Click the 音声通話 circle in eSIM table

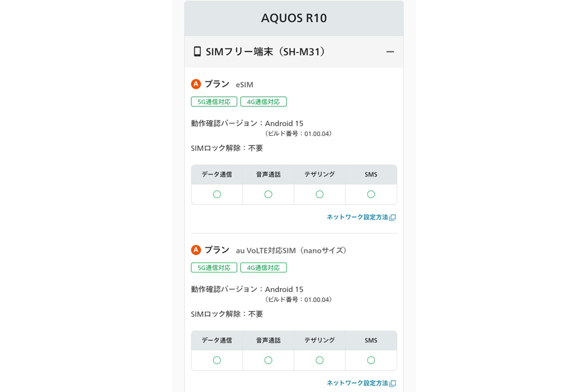[x=268, y=194]
